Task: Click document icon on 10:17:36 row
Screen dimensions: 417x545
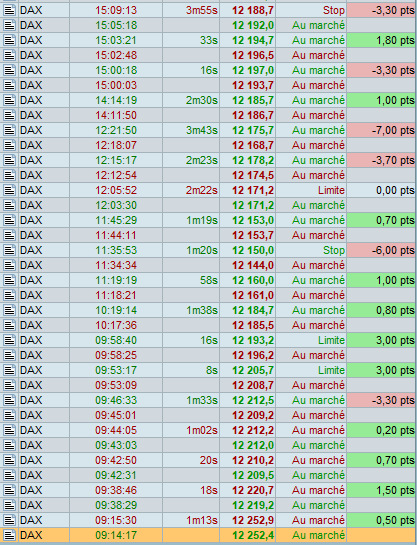Action: pos(9,325)
